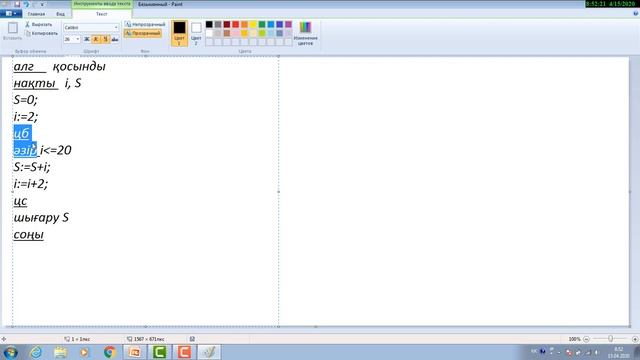This screenshot has width=640, height=360.
Task: Open Paint help question mark icon
Action: 636,13
